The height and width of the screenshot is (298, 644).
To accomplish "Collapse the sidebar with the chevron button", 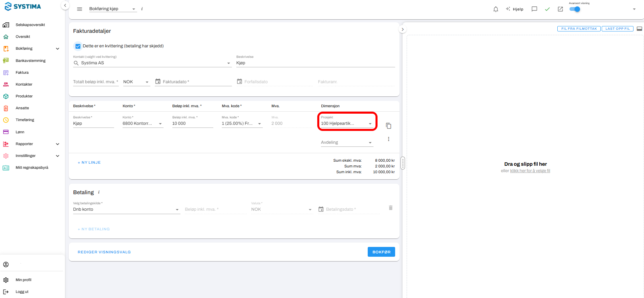I will tap(65, 5).
